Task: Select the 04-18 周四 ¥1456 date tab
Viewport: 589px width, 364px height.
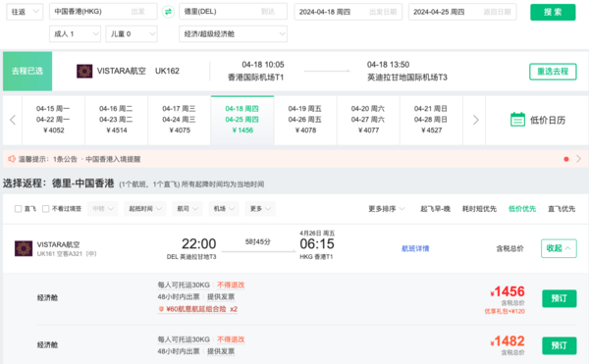Action: click(x=242, y=120)
